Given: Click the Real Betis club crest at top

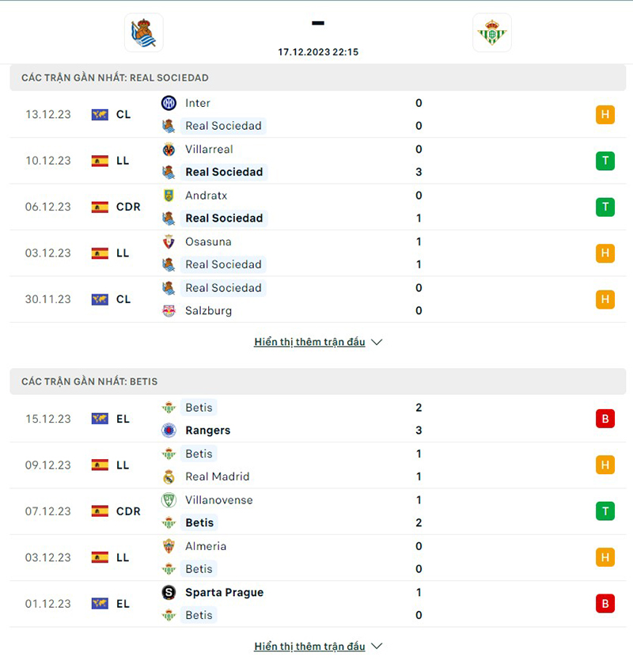Looking at the screenshot, I should click(492, 32).
